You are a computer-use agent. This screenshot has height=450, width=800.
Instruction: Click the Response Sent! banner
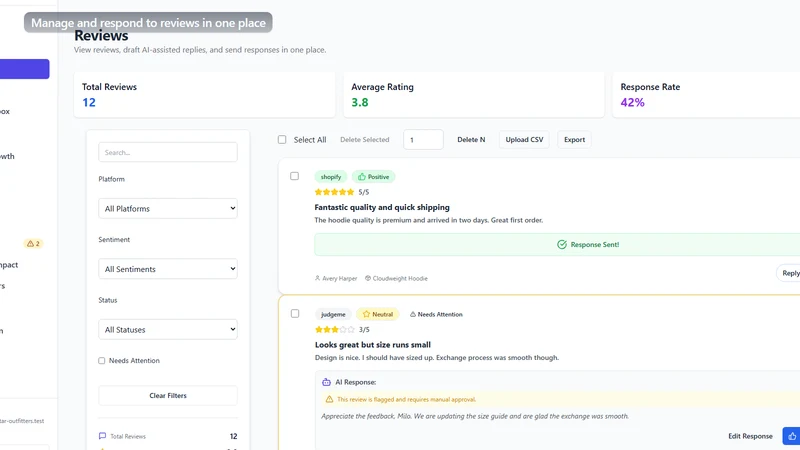click(557, 245)
